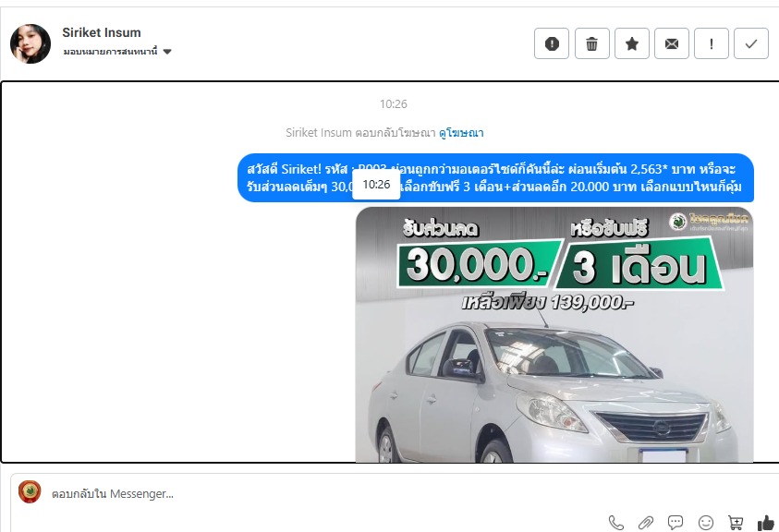Star this conversation as follow up
779x532 pixels.
pyautogui.click(x=631, y=43)
